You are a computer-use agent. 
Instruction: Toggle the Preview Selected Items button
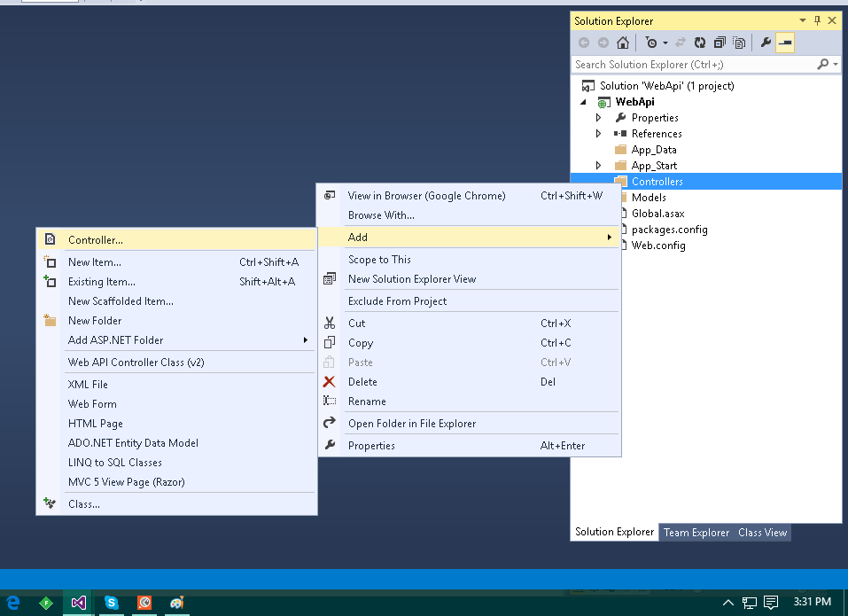(x=785, y=43)
